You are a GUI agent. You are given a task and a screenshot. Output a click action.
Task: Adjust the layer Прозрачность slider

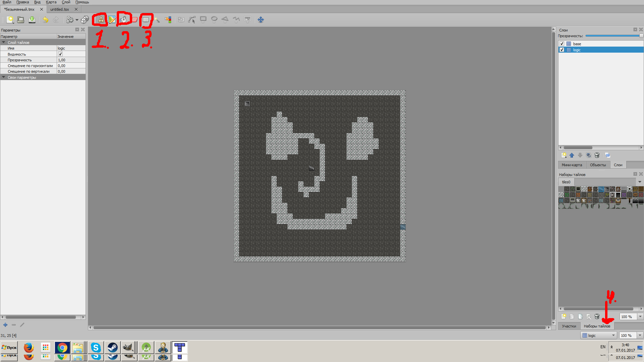coord(613,36)
